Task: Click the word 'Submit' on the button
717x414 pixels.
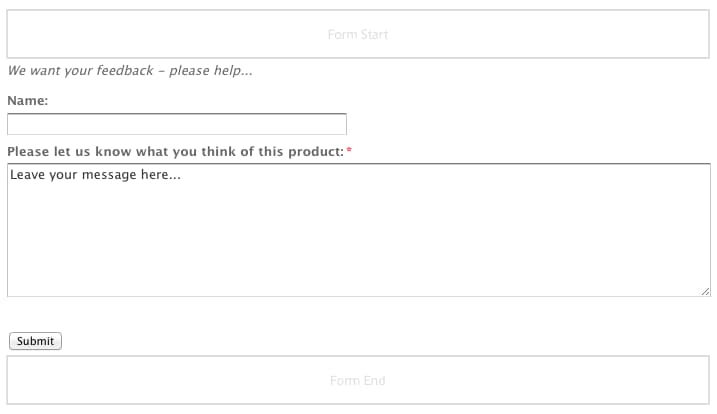Action: click(x=35, y=341)
